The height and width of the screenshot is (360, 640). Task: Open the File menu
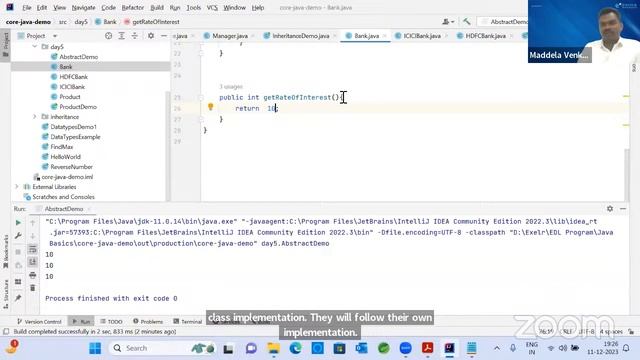(27, 7)
